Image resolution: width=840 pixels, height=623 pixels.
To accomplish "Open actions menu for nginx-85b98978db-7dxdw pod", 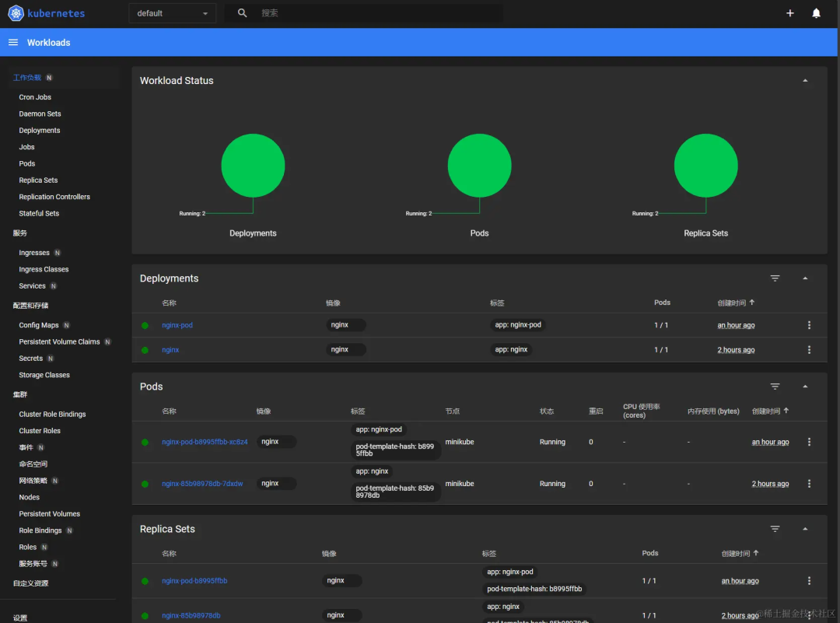I will [809, 484].
